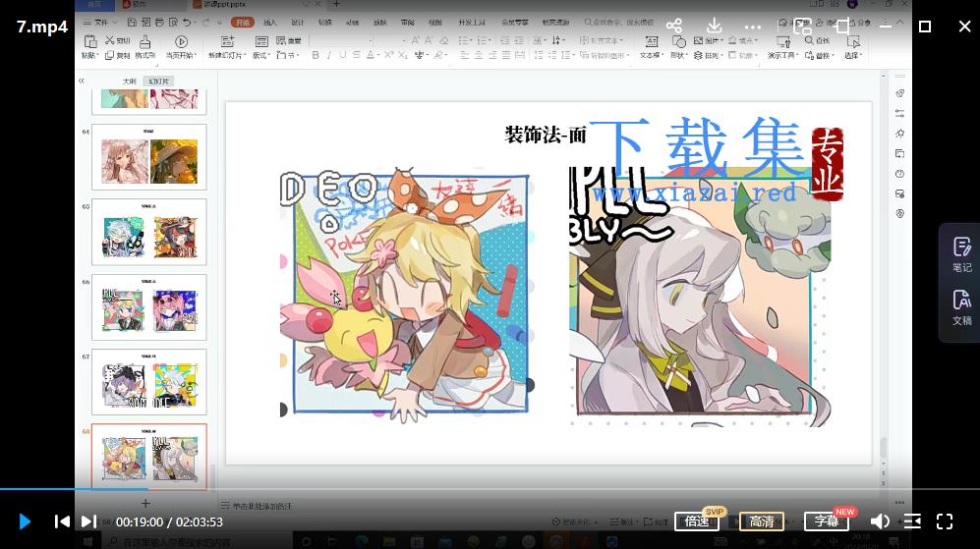Open the 倍速 playback speed option
The height and width of the screenshot is (549, 980).
click(696, 522)
